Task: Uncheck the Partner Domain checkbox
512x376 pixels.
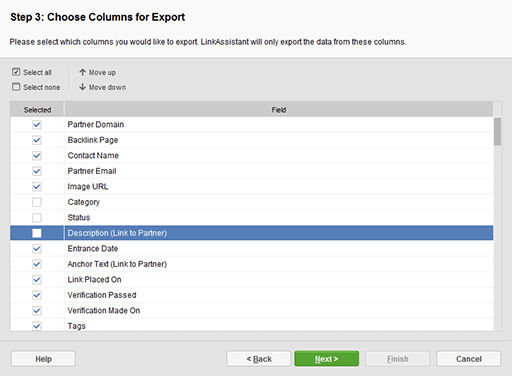Action: (x=37, y=125)
